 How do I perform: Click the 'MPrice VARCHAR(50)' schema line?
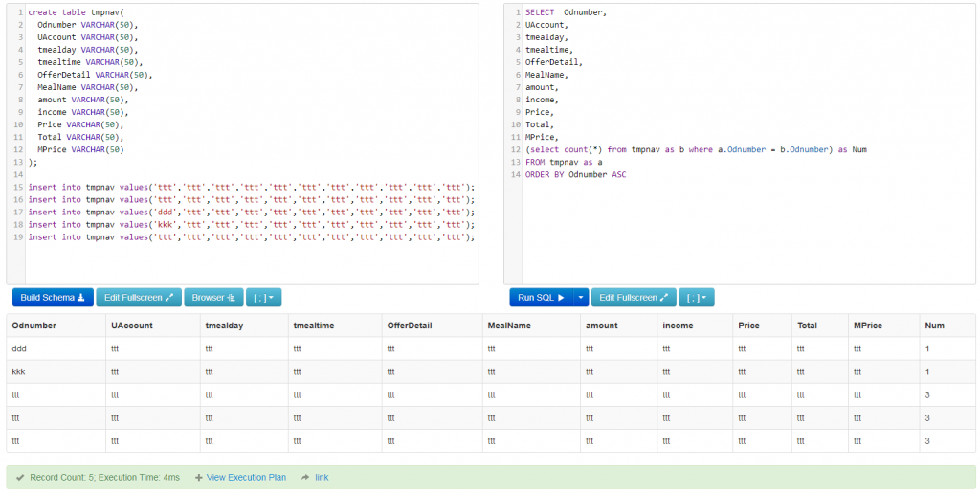coord(80,150)
